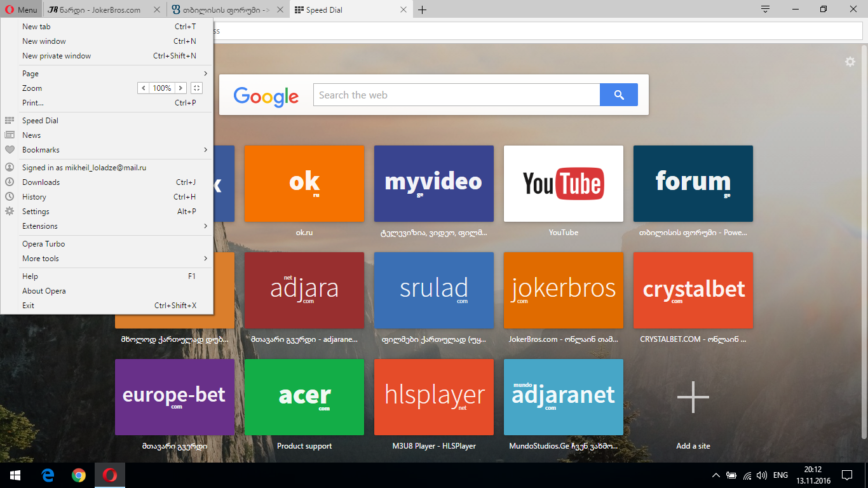Click the ENG language indicator

point(781,475)
